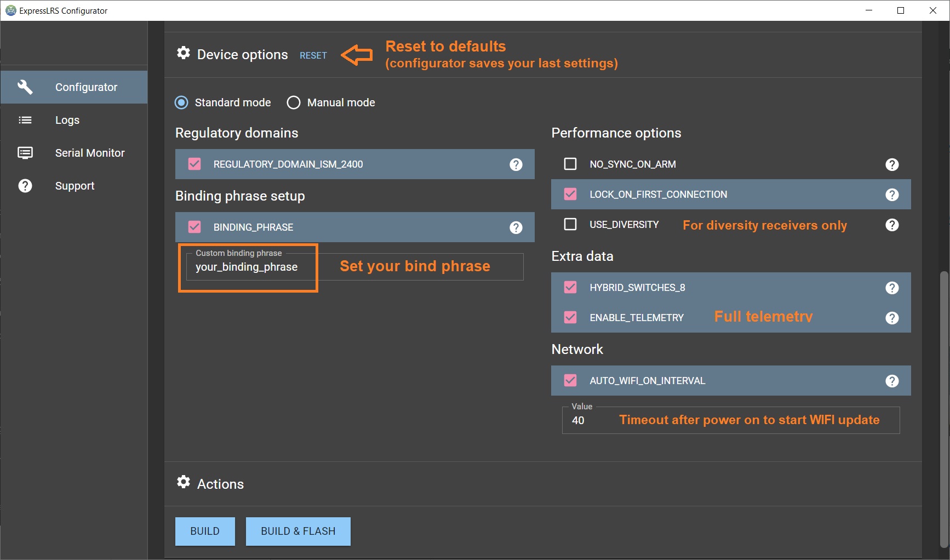
Task: Click the Regulatory domains heading
Action: (237, 133)
